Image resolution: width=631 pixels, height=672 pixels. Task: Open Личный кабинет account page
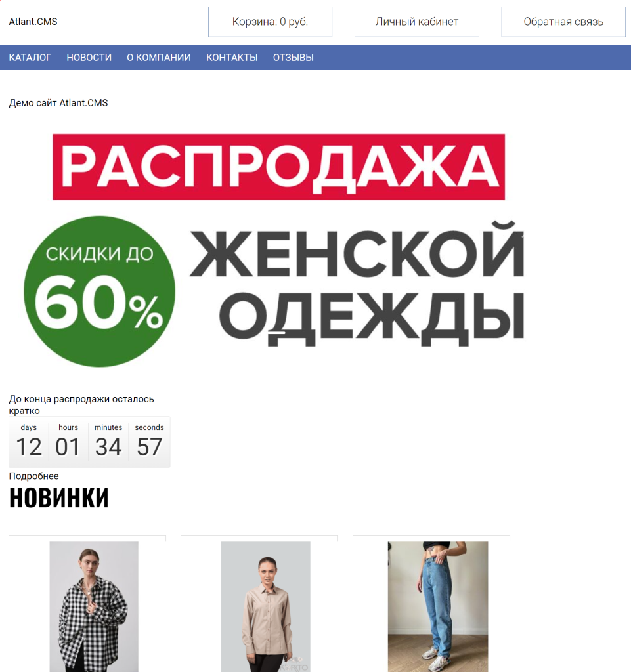(x=417, y=22)
